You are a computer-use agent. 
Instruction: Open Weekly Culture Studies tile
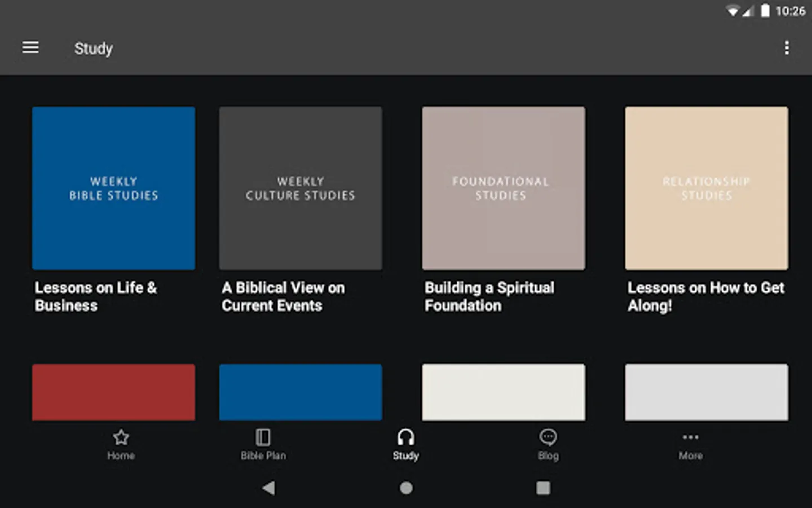[301, 188]
